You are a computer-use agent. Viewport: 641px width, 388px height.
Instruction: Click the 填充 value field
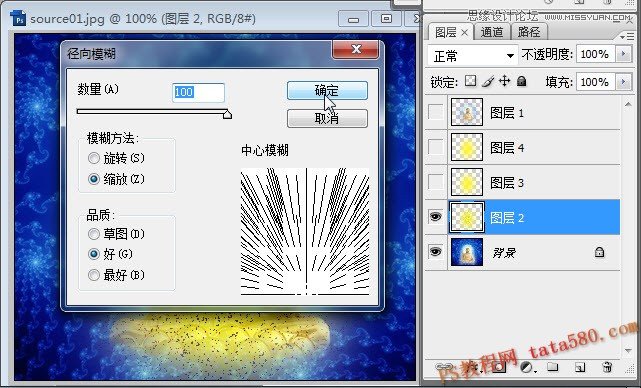tap(595, 82)
